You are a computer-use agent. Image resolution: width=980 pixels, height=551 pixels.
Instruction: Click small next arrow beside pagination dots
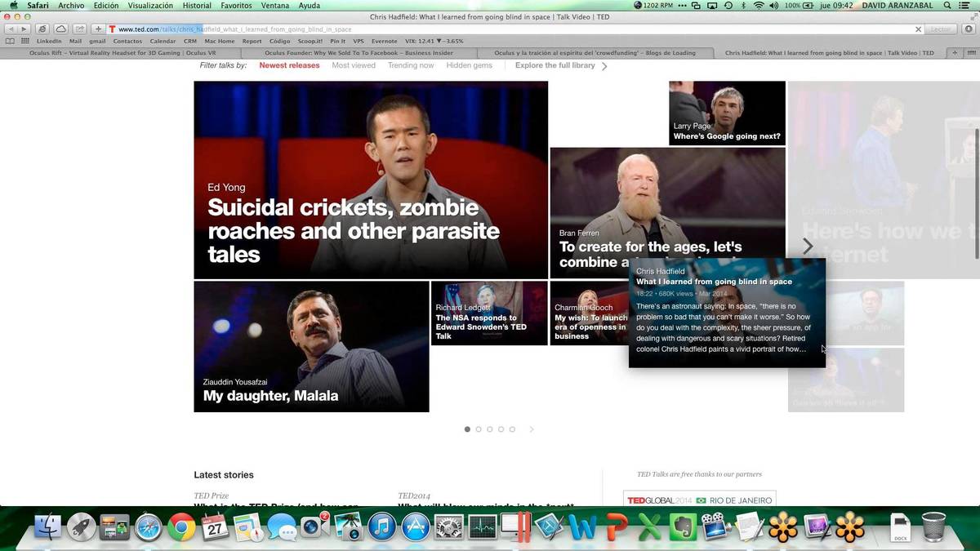[532, 429]
